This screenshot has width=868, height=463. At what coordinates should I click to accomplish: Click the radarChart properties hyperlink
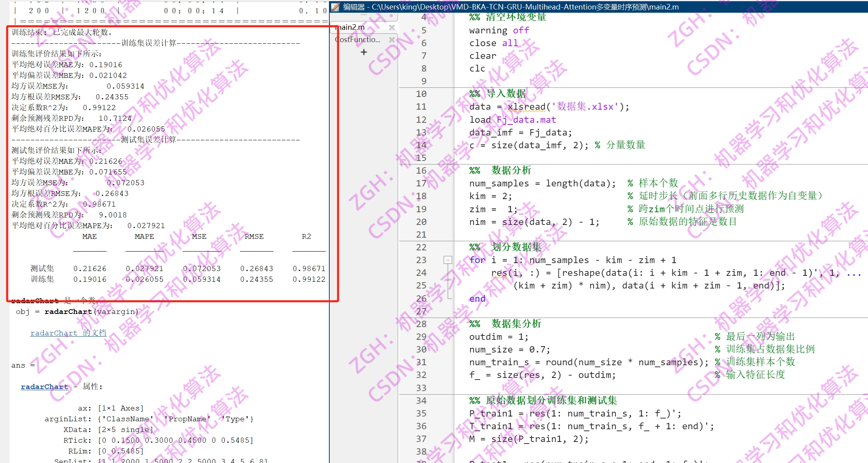[x=44, y=387]
